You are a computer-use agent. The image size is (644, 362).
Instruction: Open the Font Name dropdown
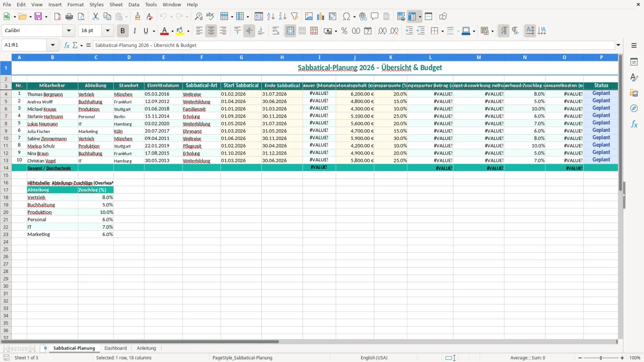pos(69,31)
